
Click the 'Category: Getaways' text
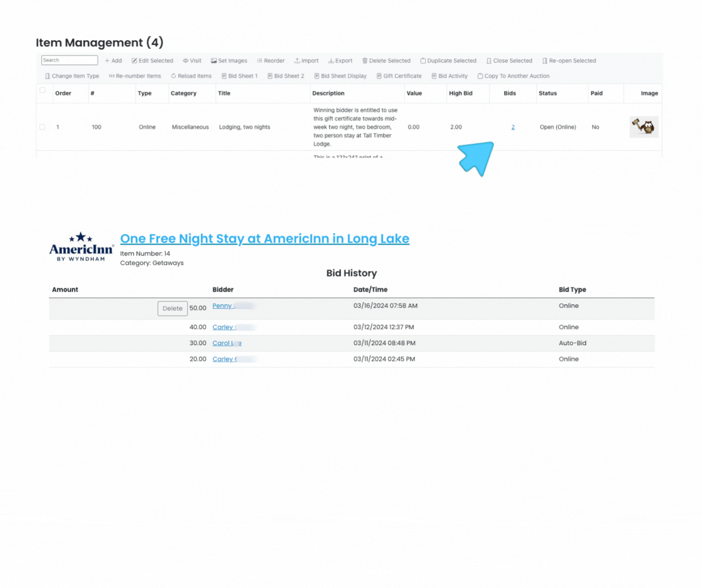(152, 263)
